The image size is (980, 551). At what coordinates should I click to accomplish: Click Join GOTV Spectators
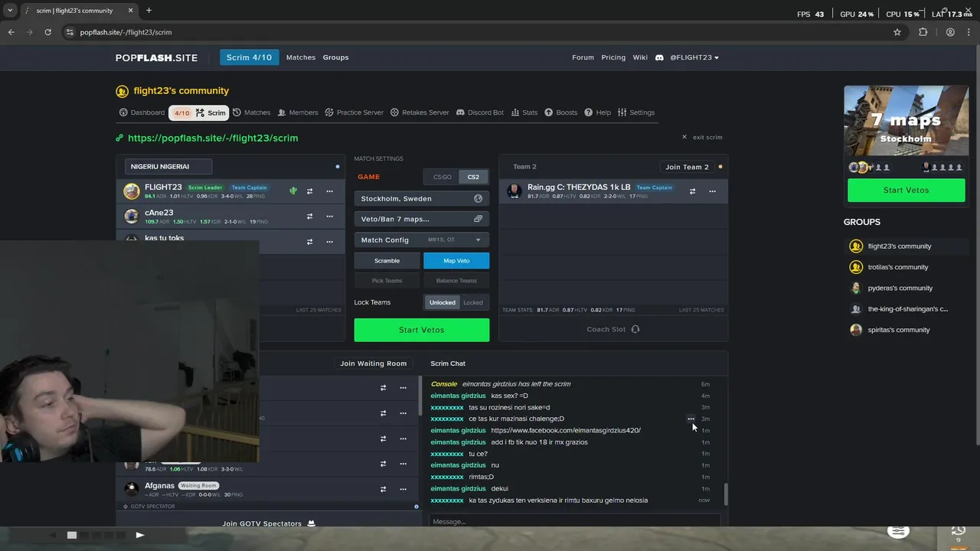[269, 523]
